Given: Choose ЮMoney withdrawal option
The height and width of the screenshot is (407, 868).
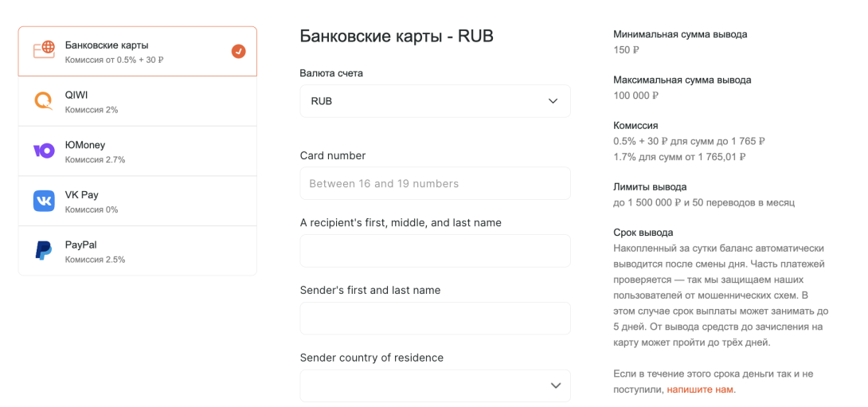Looking at the screenshot, I should (x=137, y=151).
